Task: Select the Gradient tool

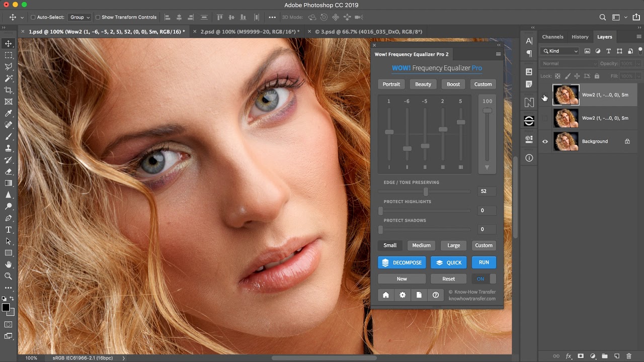Action: tap(9, 183)
